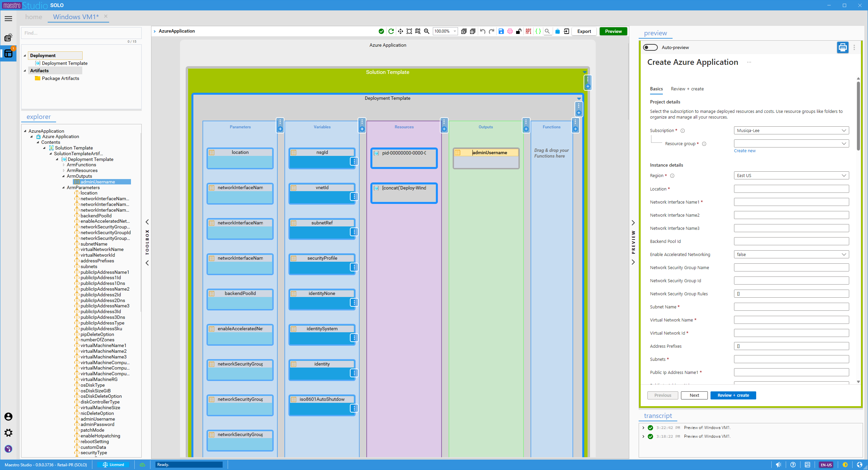Open the EN-US language selector
The image size is (868, 470).
pos(826,465)
